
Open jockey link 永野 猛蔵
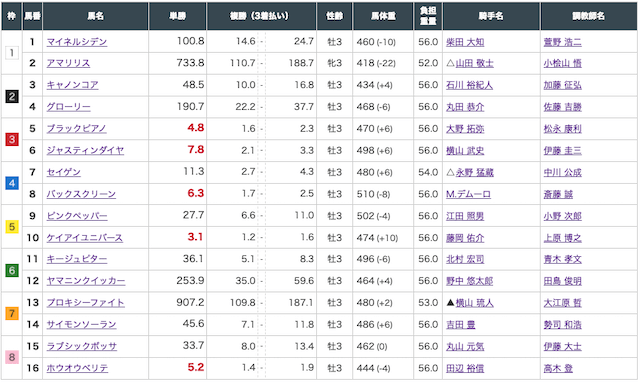pyautogui.click(x=474, y=173)
